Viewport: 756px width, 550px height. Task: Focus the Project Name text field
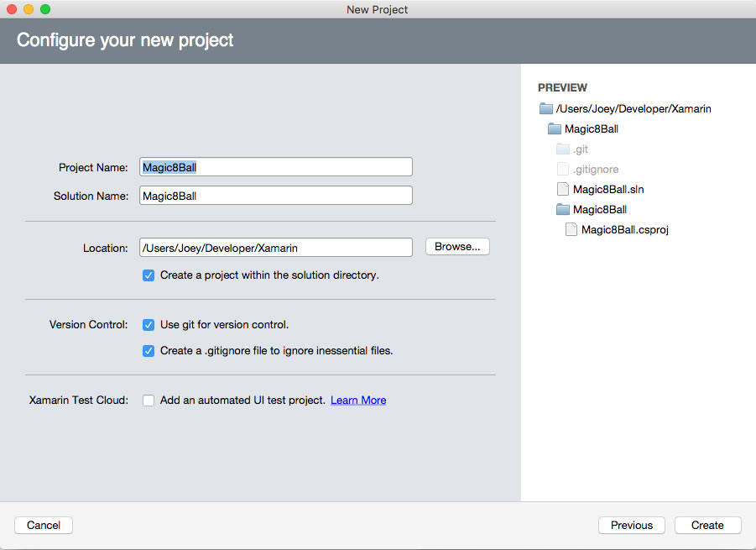[275, 167]
